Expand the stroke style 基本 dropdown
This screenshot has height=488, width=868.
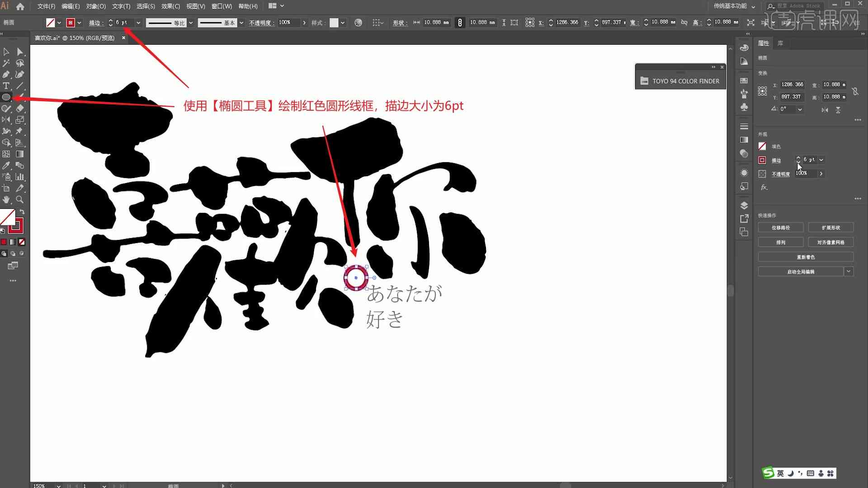[x=241, y=23]
